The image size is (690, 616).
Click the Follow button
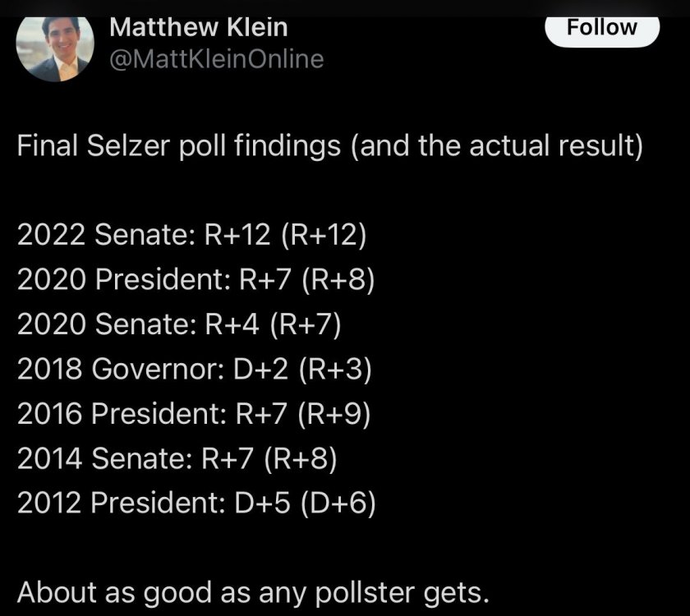602,27
